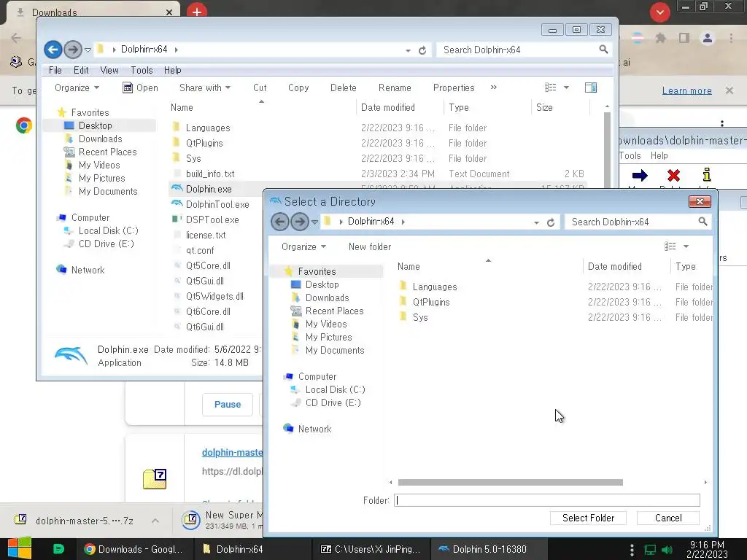Viewport: 747px width, 560px height.
Task: Click the volume icon in system tray
Action: pos(667,550)
